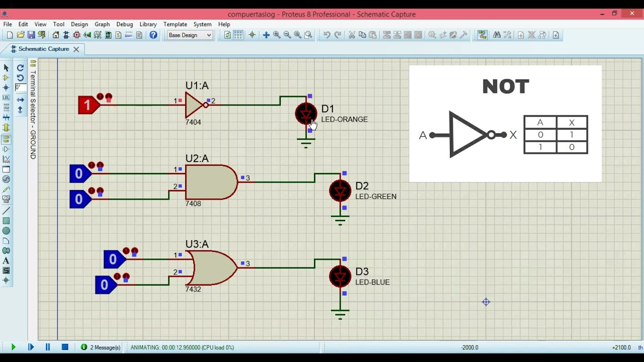This screenshot has width=644, height=362.
Task: Open the File menu
Action: (x=8, y=24)
